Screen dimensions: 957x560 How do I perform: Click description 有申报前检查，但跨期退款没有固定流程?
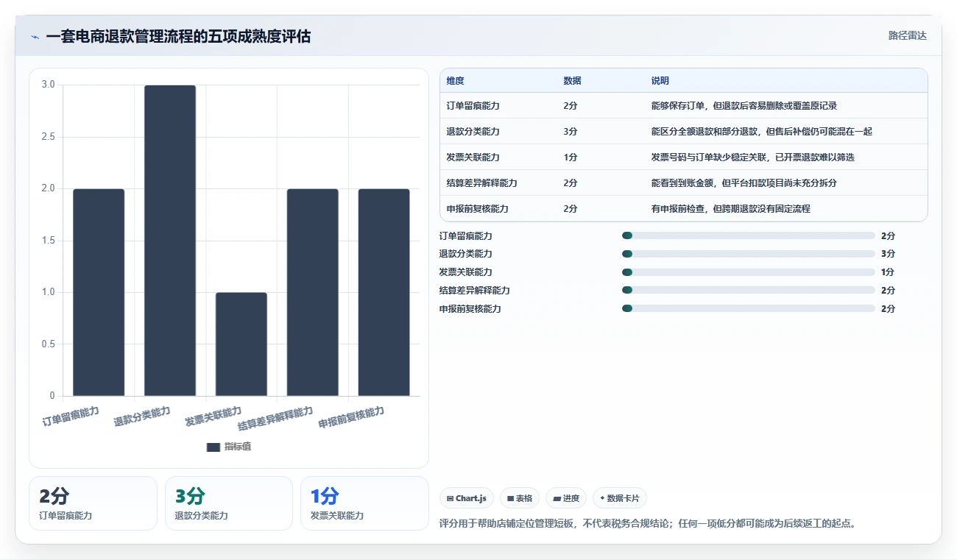tap(730, 209)
